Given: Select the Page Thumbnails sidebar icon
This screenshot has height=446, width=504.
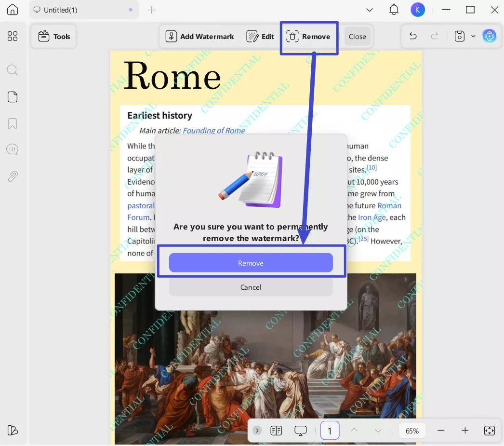Looking at the screenshot, I should 13,97.
